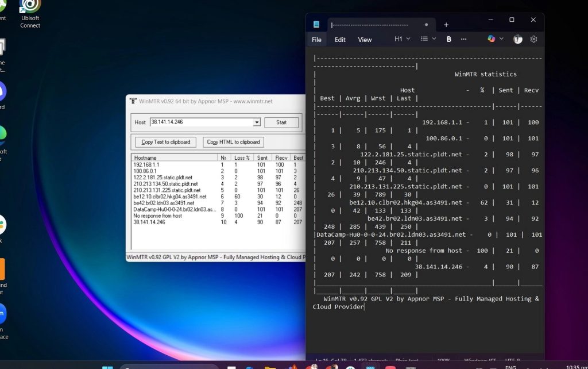
Task: Select the 192.168.1.1 row in WinMTR list
Action: click(219, 165)
